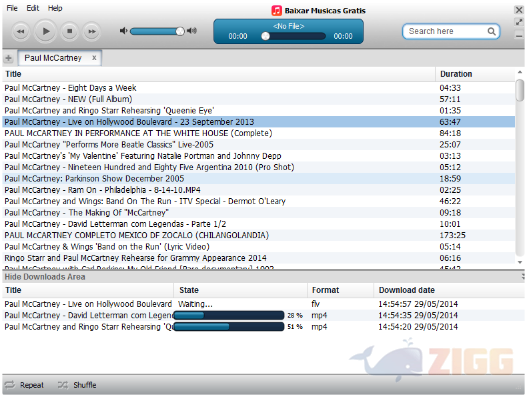Open the Edit menu

pos(33,8)
